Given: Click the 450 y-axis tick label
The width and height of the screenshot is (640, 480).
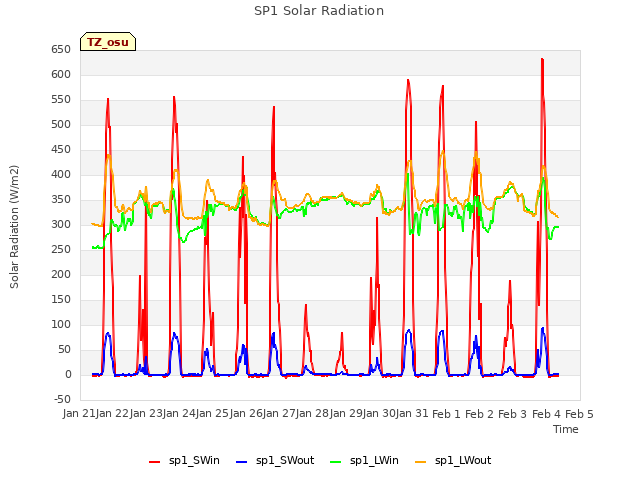Looking at the screenshot, I should [61, 150].
